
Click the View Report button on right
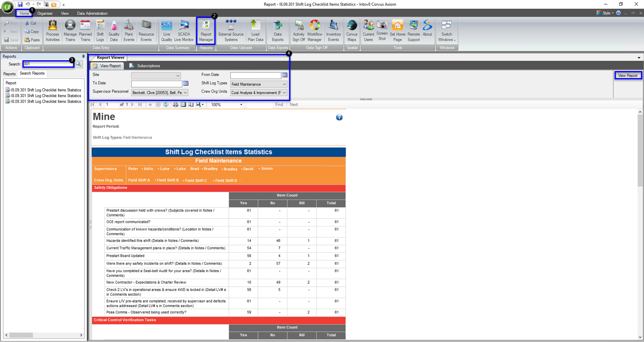(x=628, y=75)
